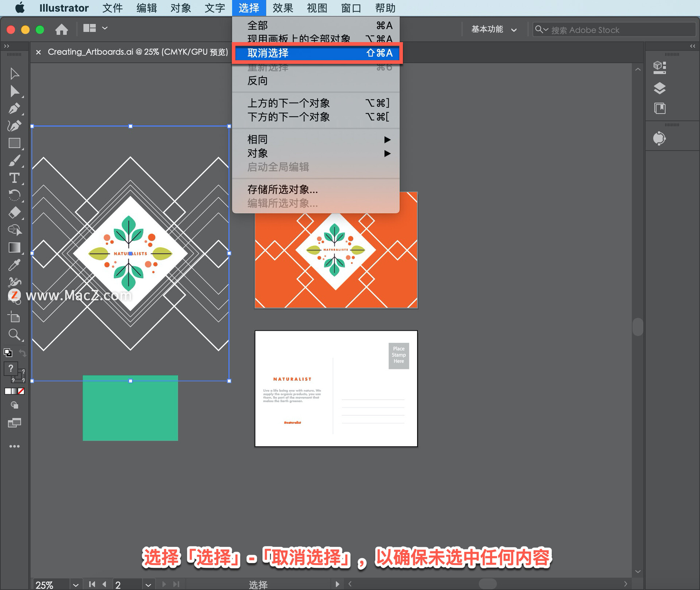Open the Libraries panel icon
Image resolution: width=700 pixels, height=590 pixels.
(660, 108)
